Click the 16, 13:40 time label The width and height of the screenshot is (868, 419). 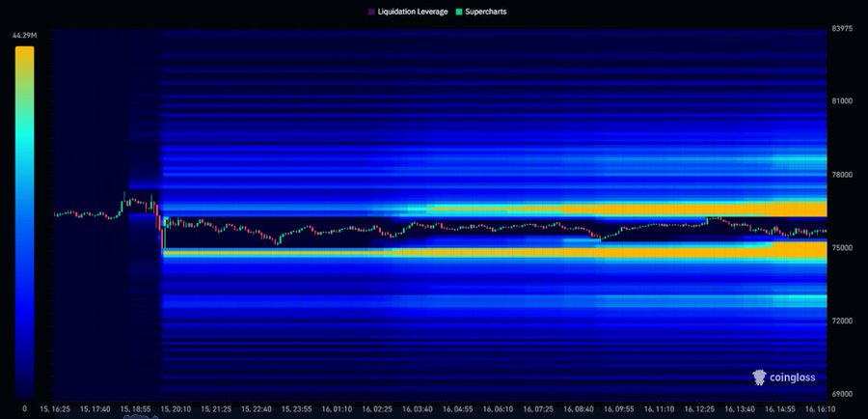740,409
